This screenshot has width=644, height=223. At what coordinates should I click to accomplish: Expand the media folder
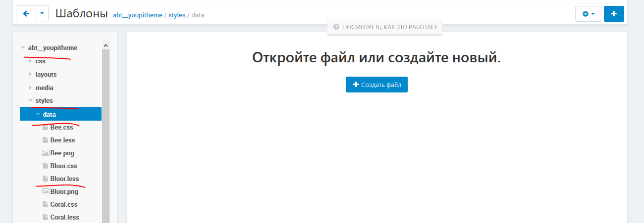click(x=30, y=88)
